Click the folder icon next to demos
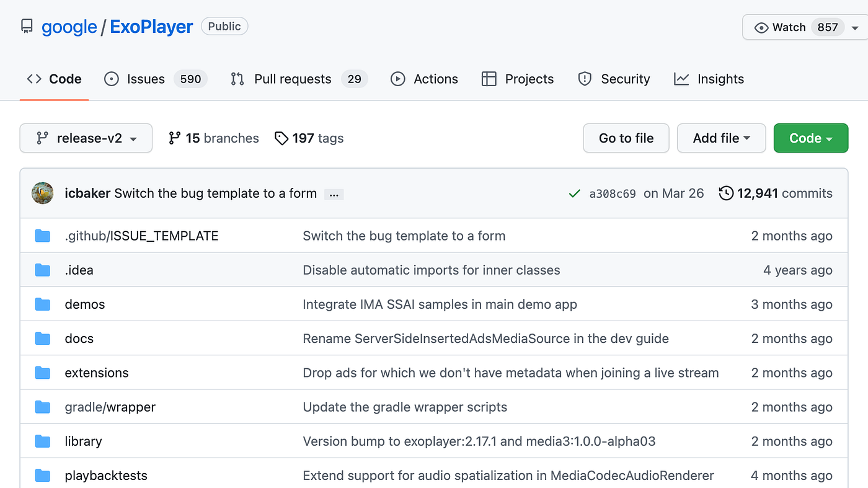Viewport: 868px width, 488px height. [42, 304]
